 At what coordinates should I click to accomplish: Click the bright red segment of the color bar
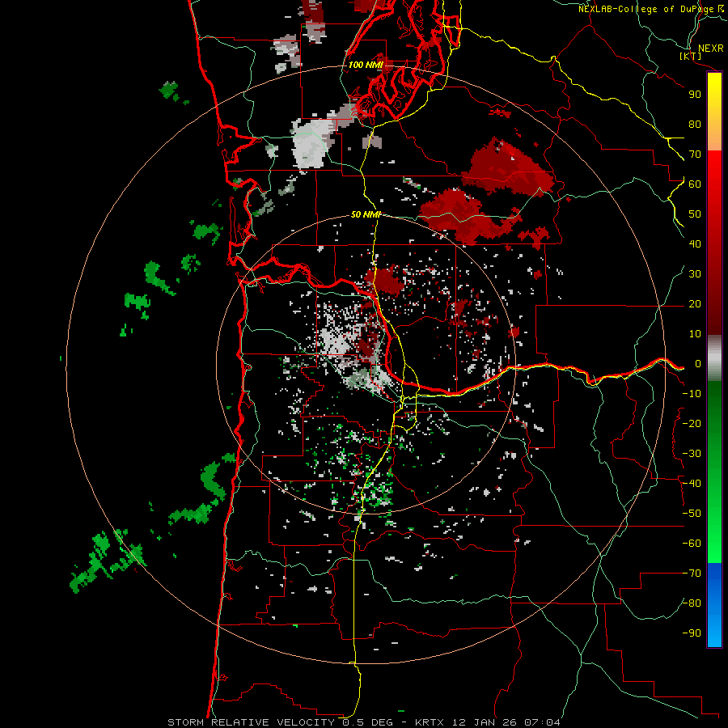714,176
